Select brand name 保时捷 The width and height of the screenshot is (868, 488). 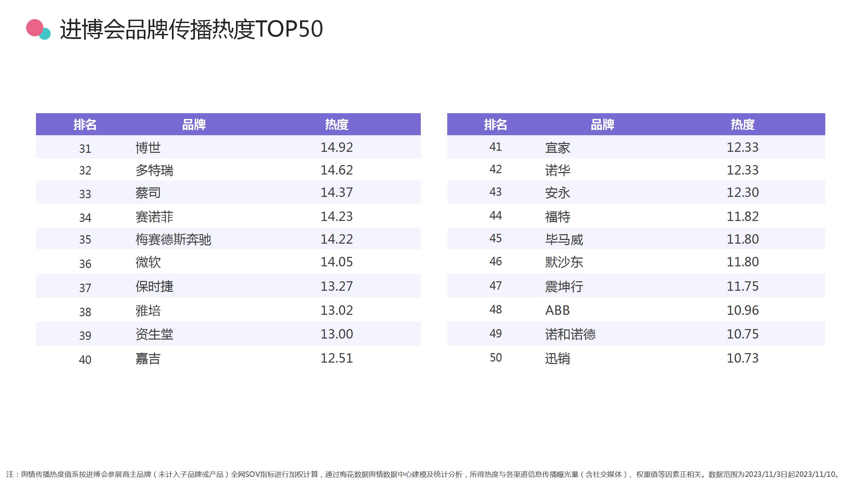coord(154,287)
